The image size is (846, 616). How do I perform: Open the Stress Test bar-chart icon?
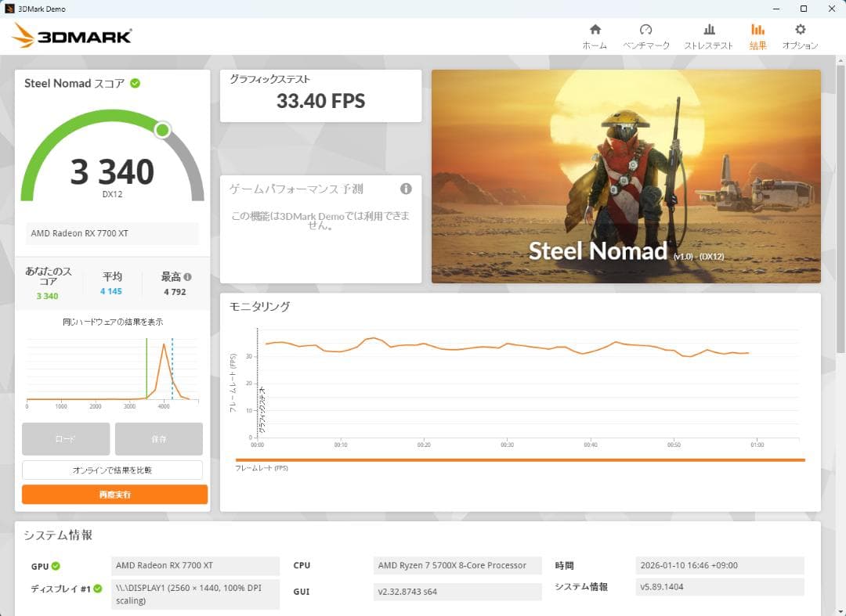[709, 32]
